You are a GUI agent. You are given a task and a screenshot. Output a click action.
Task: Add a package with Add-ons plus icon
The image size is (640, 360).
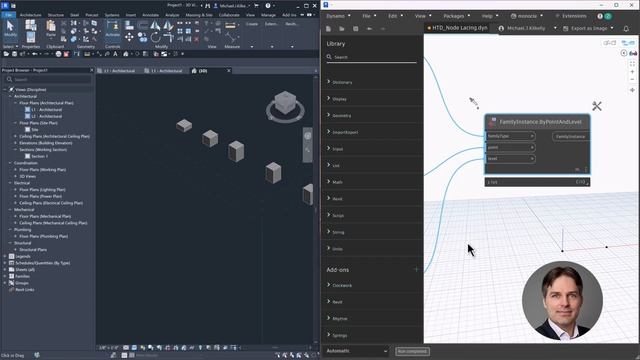[416, 269]
